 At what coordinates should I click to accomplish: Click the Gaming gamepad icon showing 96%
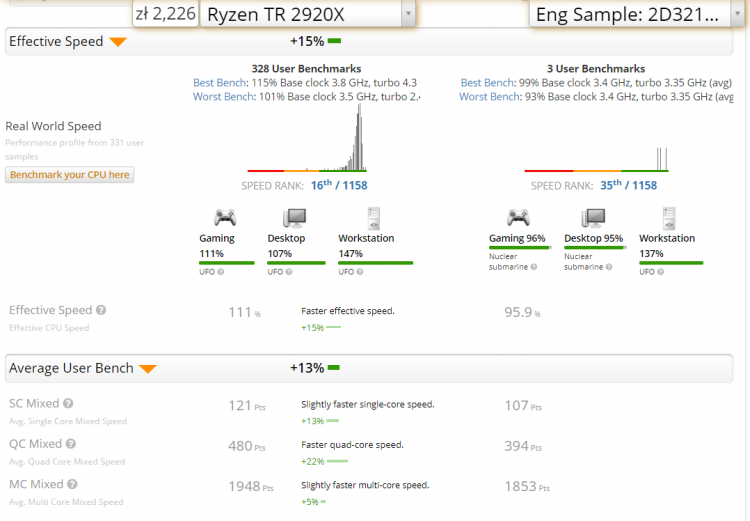pyautogui.click(x=517, y=217)
